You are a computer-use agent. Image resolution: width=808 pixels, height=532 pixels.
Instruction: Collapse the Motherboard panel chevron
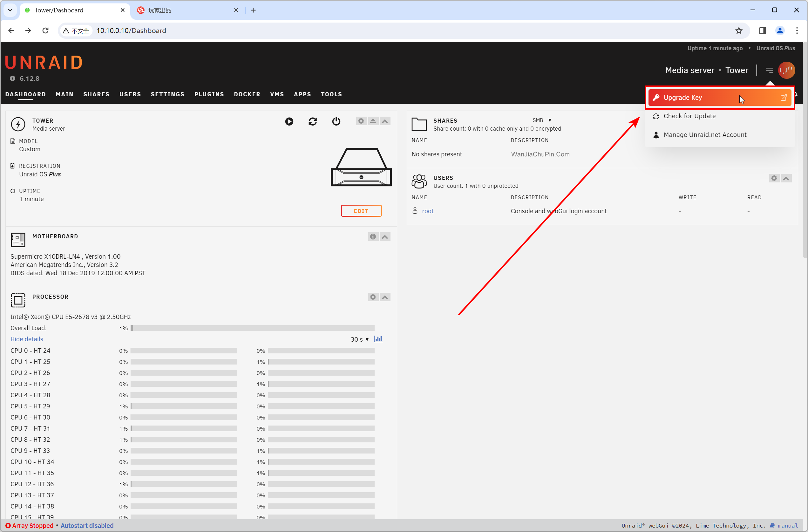pyautogui.click(x=385, y=237)
